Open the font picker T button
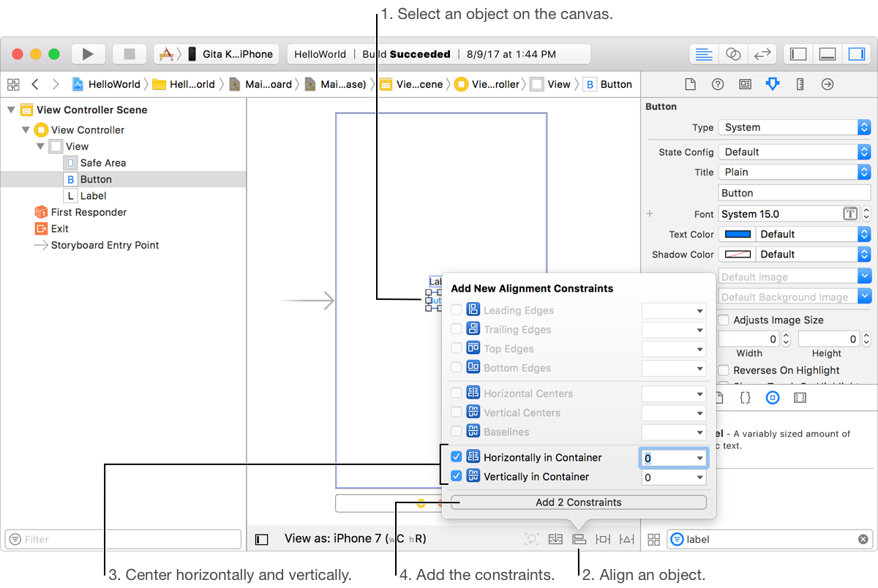The image size is (878, 588). [x=849, y=214]
